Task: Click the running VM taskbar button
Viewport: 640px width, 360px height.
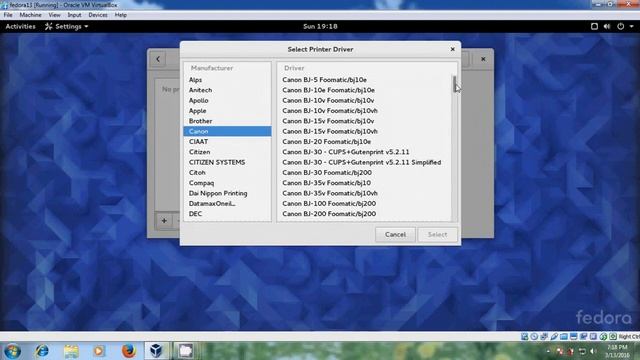Action: 185,351
